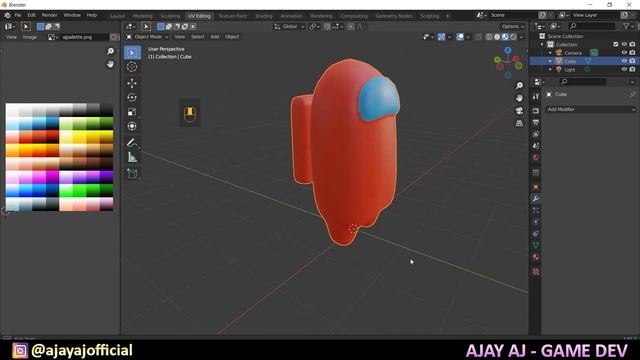The width and height of the screenshot is (640, 360).
Task: Open the Tool properties tab
Action: pyautogui.click(x=536, y=96)
